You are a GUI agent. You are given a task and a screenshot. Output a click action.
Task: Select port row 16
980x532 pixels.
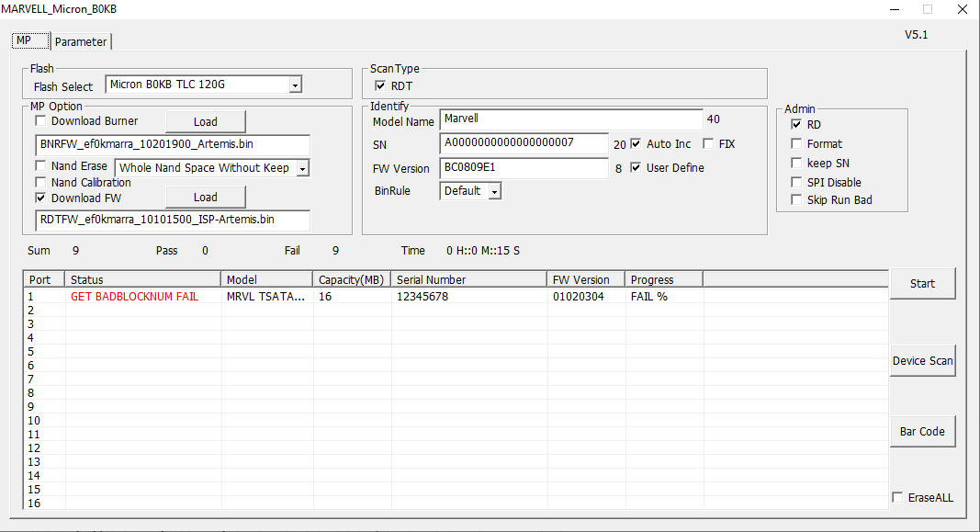click(x=456, y=504)
